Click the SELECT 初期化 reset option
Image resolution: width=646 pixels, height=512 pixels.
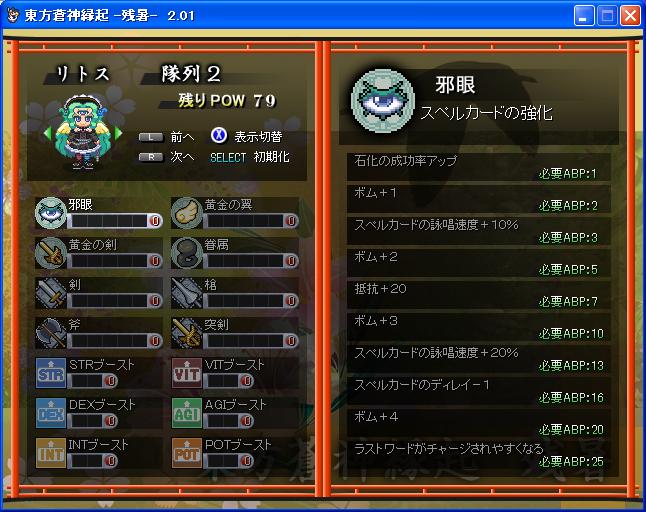point(250,157)
